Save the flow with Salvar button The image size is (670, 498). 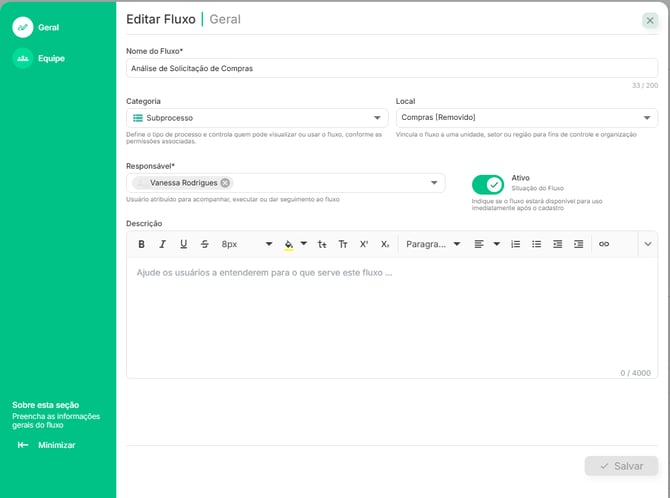[621, 466]
